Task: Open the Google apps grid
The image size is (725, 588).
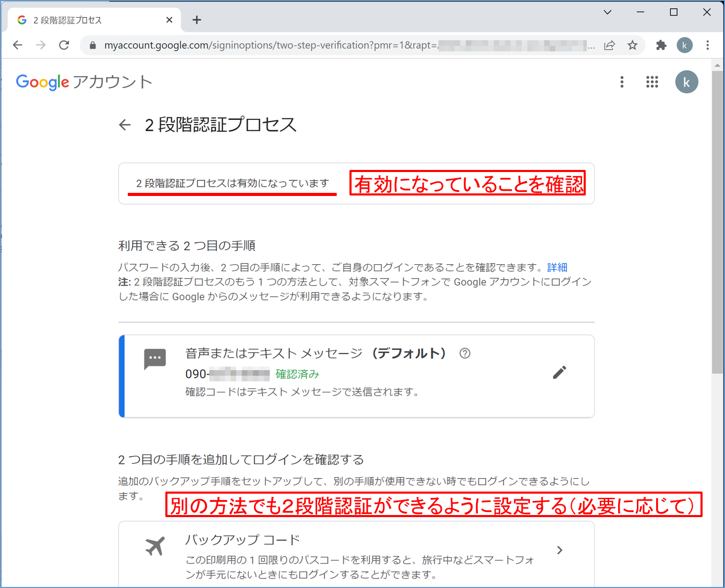Action: click(x=652, y=82)
